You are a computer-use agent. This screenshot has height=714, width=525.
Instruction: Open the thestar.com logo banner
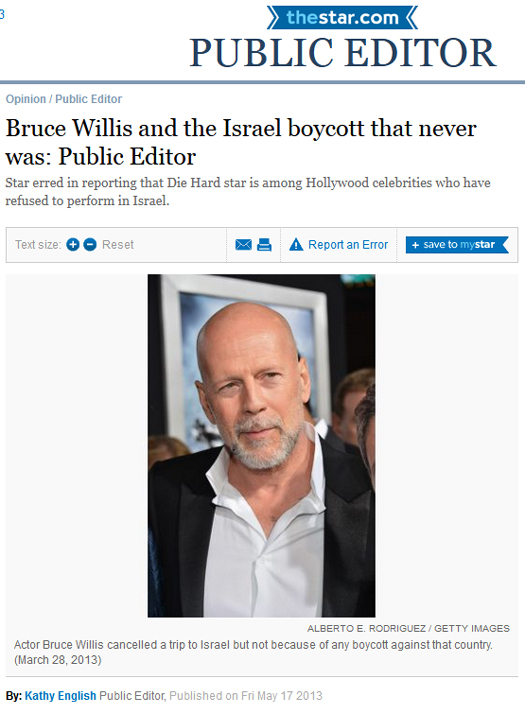pyautogui.click(x=342, y=18)
